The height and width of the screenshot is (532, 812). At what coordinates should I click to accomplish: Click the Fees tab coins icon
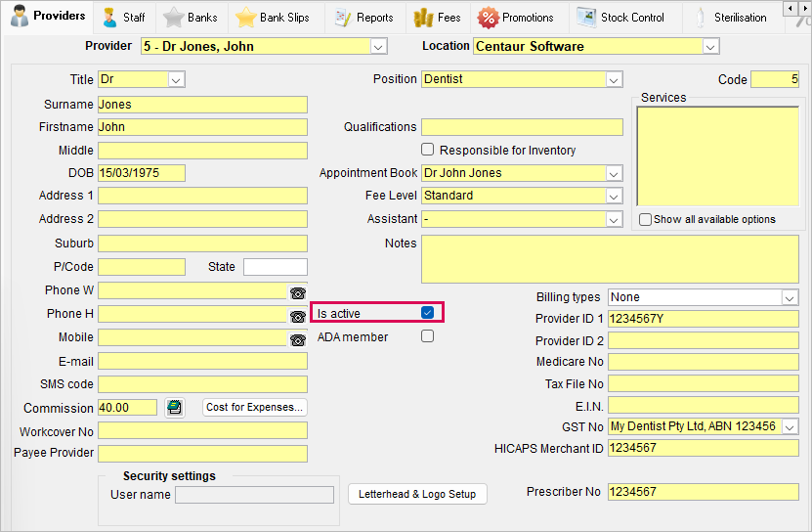tap(423, 18)
